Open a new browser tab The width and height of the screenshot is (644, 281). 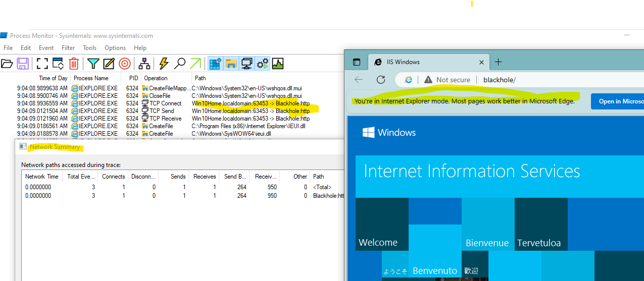(x=499, y=62)
